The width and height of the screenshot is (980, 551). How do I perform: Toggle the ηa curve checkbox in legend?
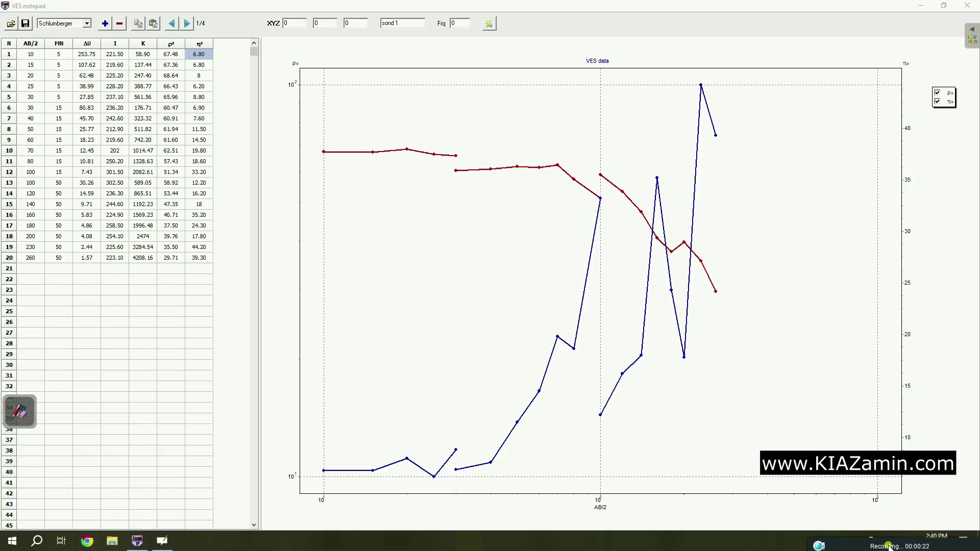pyautogui.click(x=937, y=101)
